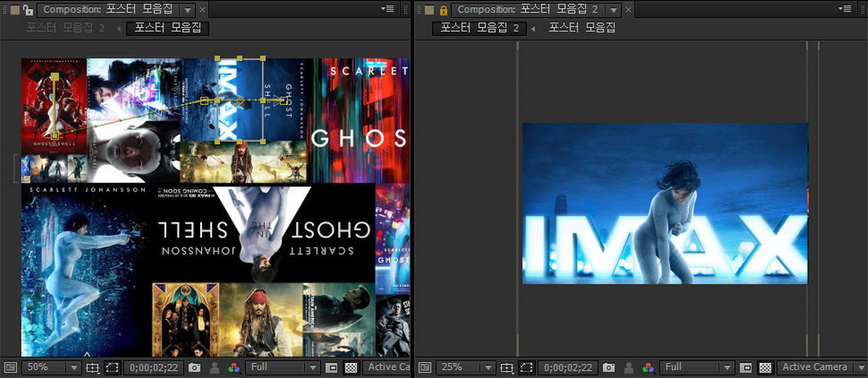Take a snapshot in the right panel

point(608,368)
